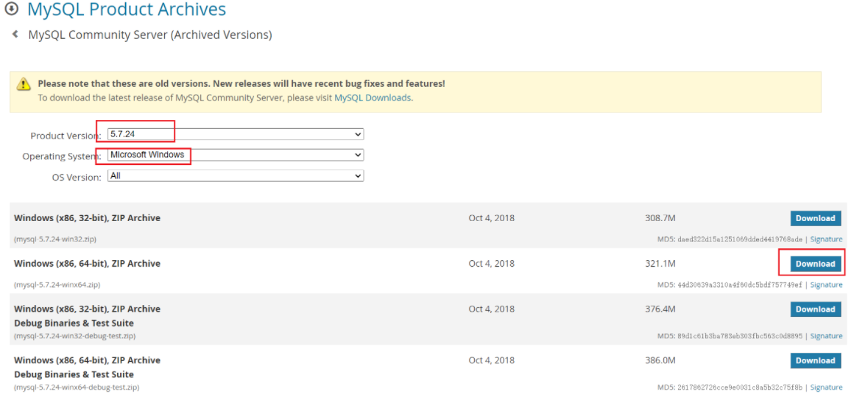The height and width of the screenshot is (403, 868).
Task: Click the Windows (x86, 64-bit), ZIP Archive row title
Action: (87, 264)
